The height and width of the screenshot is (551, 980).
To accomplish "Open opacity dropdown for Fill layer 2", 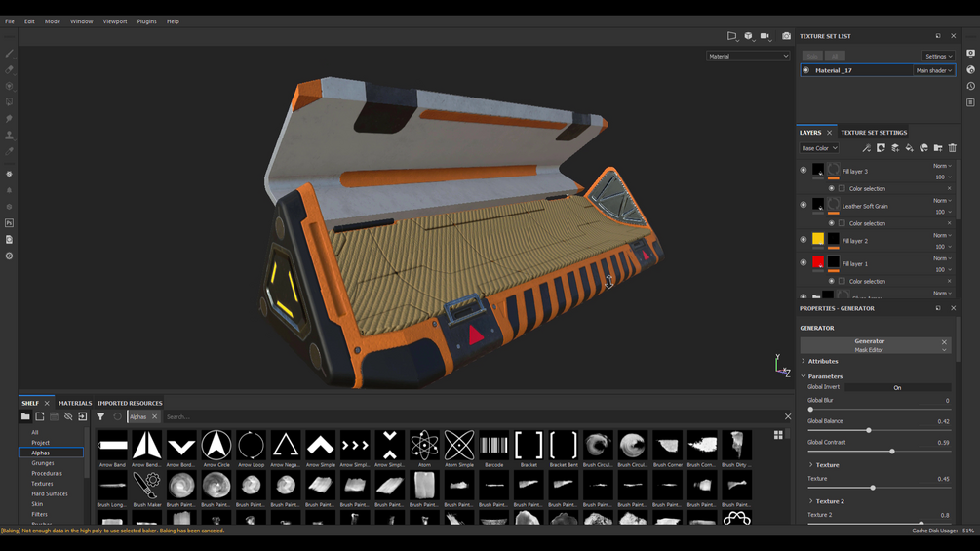I will 943,247.
